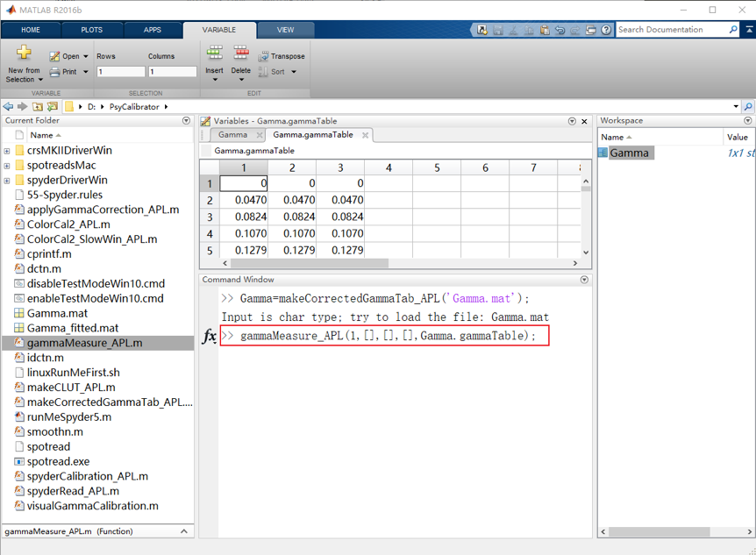Viewport: 756px width, 555px height.
Task: Close the Gamma variable tab
Action: [x=260, y=136]
